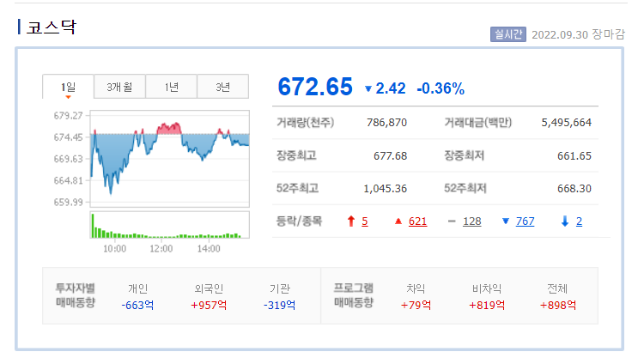Click the 실시간 badge
The height and width of the screenshot is (364, 638).
[507, 34]
